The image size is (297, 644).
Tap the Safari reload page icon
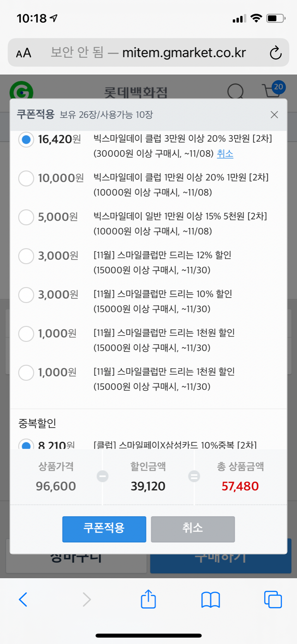click(275, 53)
